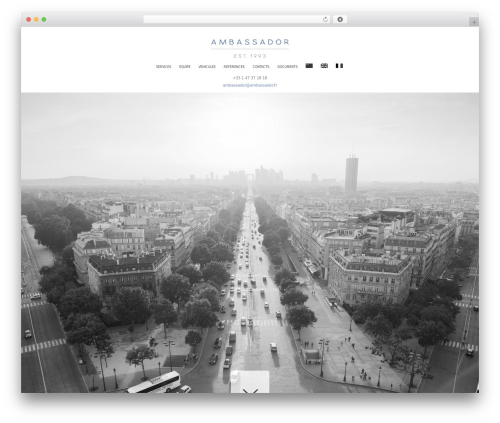Click the Ambassador logo heading
Image resolution: width=500 pixels, height=423 pixels.
[250, 42]
